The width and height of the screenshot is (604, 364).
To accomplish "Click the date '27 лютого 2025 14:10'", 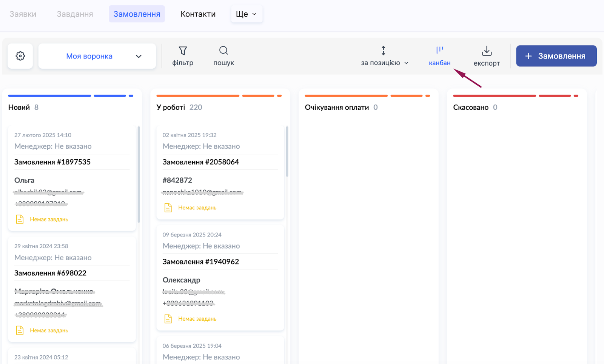I will [43, 135].
